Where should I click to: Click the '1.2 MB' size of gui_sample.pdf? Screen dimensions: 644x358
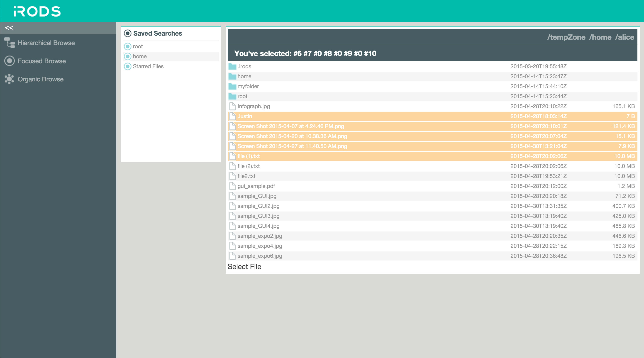626,186
